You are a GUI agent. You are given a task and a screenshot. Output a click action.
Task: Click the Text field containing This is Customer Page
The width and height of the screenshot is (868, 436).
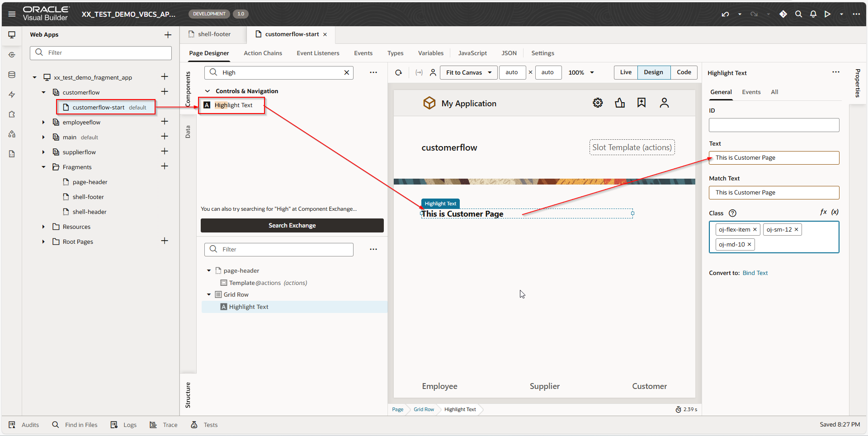[774, 157]
